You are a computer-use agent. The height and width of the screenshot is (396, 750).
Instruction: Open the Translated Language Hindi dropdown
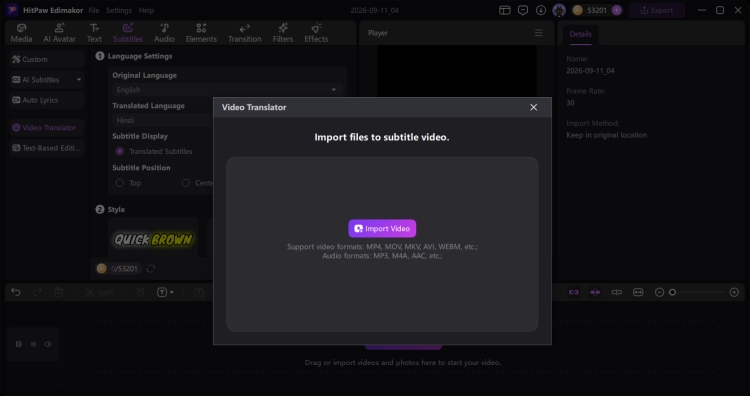(x=163, y=121)
